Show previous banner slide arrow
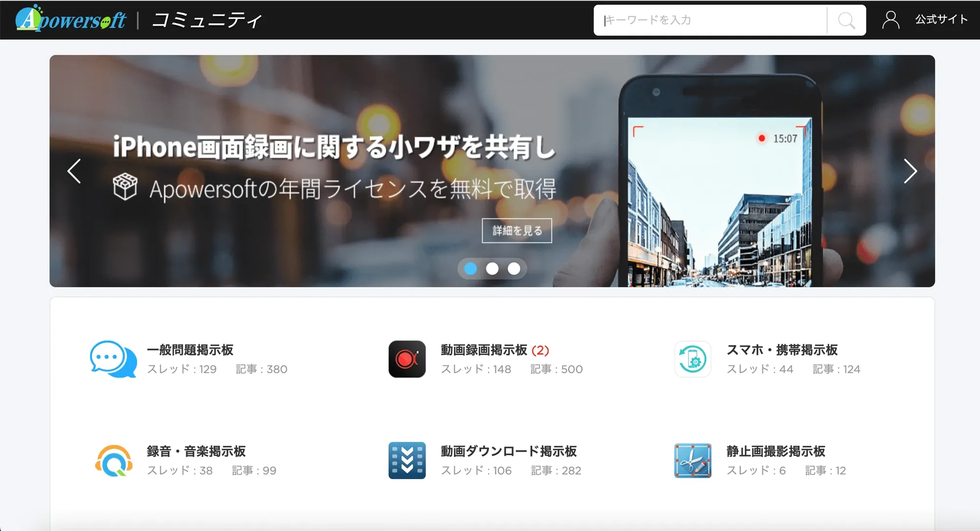The height and width of the screenshot is (531, 980). pos(74,171)
